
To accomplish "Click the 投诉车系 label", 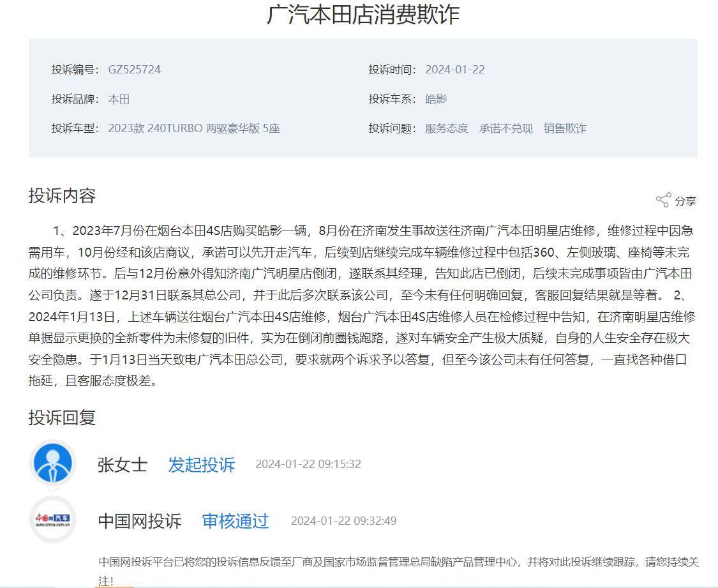I will coord(393,99).
